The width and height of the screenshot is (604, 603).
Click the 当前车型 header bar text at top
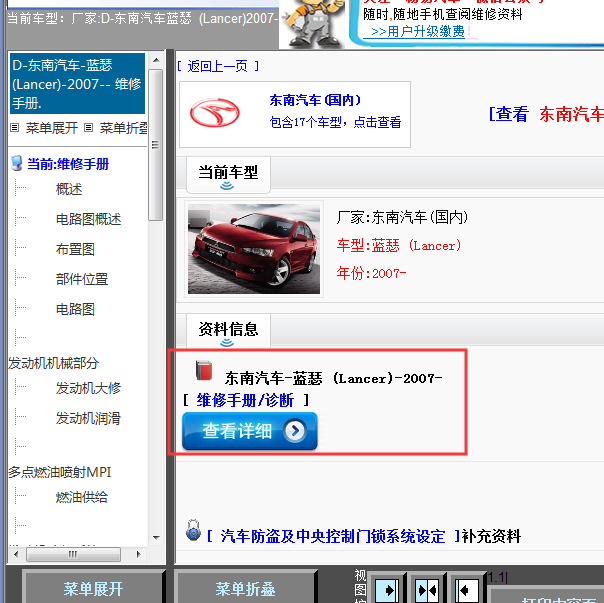tap(143, 18)
